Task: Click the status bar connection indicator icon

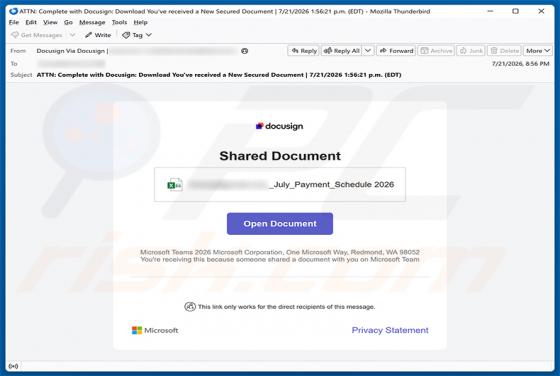Action: click(x=13, y=366)
